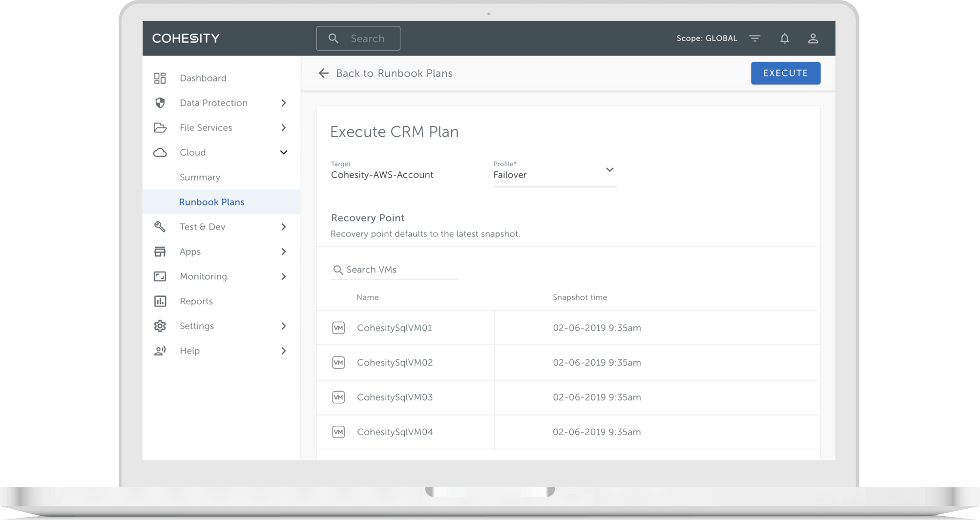Open the Profile Failover dropdown
The height and width of the screenshot is (520, 980).
click(555, 173)
